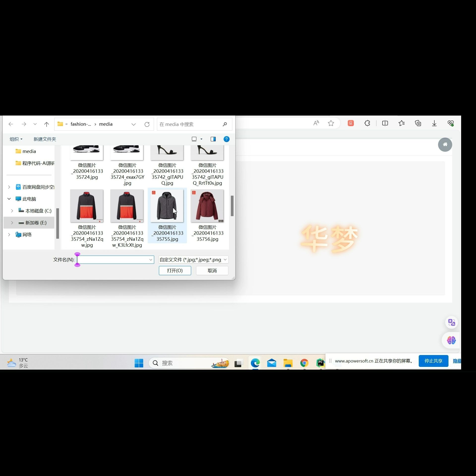Open the file dialog help icon
This screenshot has width=476, height=476.
pos(226,139)
